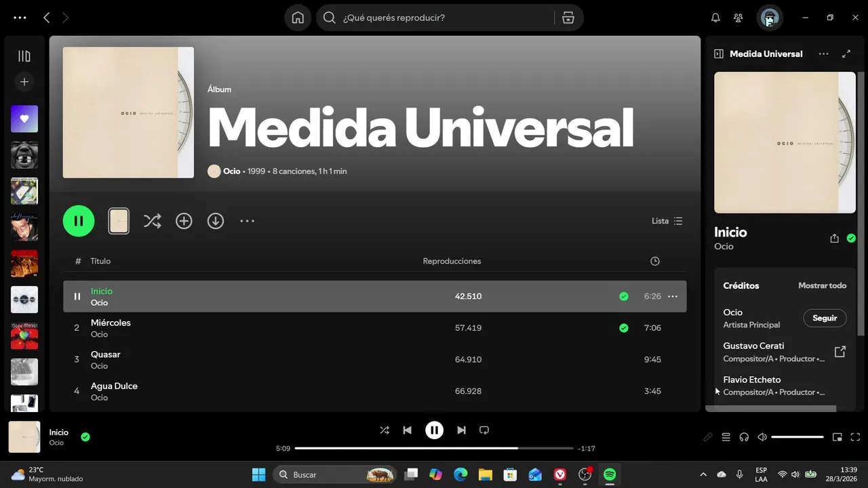Skip to next track
This screenshot has width=868, height=488.
tap(461, 430)
